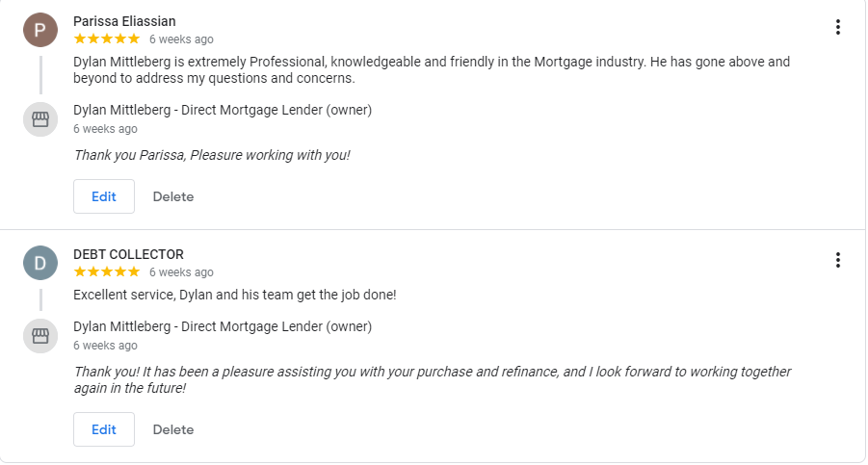Image resolution: width=868 pixels, height=465 pixels.
Task: Delete the reply to Parissa Eliassian
Action: pyautogui.click(x=173, y=196)
